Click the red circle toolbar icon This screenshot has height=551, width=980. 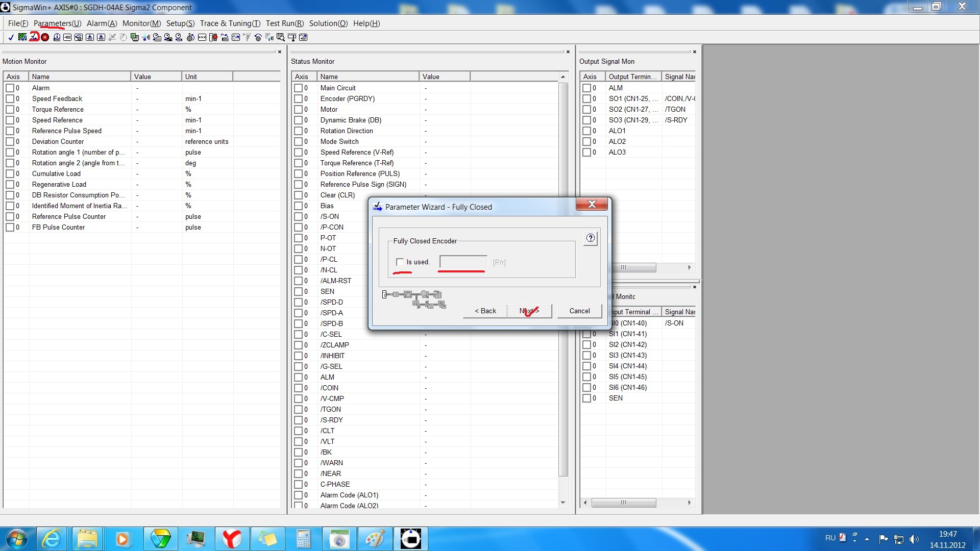point(45,37)
